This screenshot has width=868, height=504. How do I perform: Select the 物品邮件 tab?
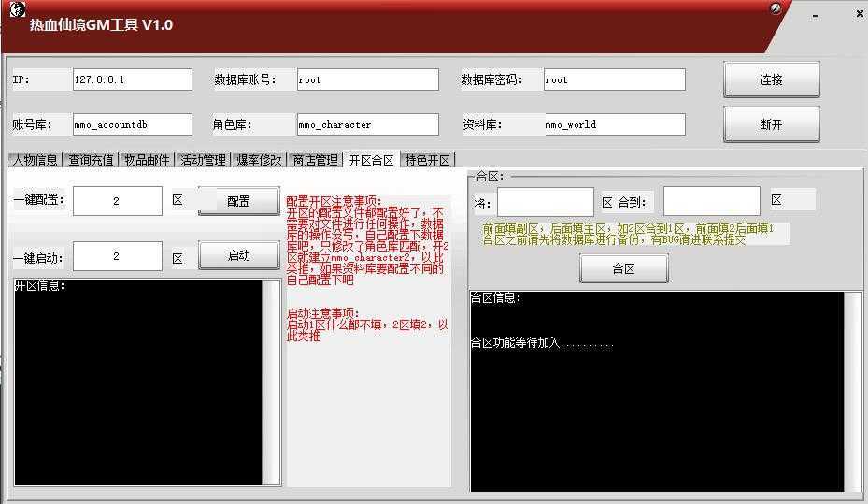tap(147, 160)
